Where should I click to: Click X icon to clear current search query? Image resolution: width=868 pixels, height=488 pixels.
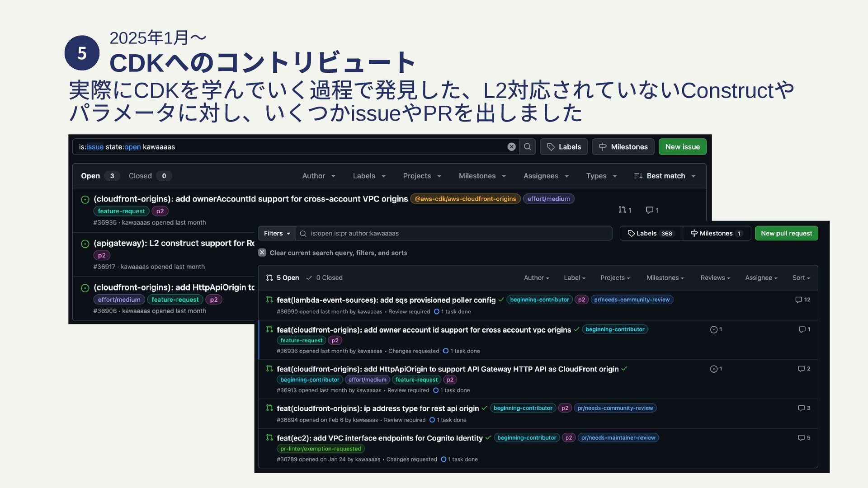262,253
